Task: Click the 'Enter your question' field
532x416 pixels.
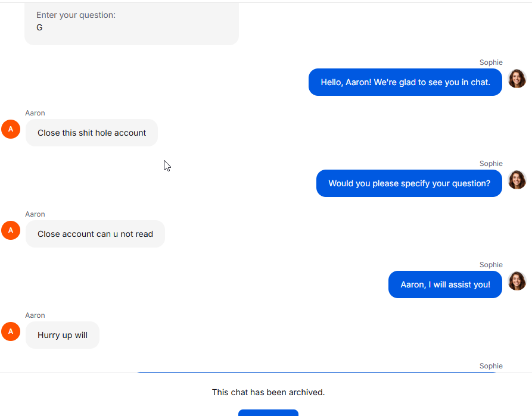Action: click(131, 22)
